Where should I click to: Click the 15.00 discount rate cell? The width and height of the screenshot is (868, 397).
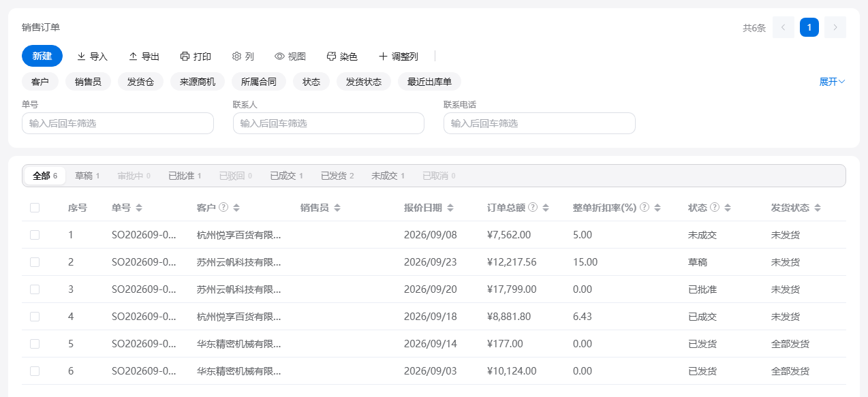[x=585, y=262]
